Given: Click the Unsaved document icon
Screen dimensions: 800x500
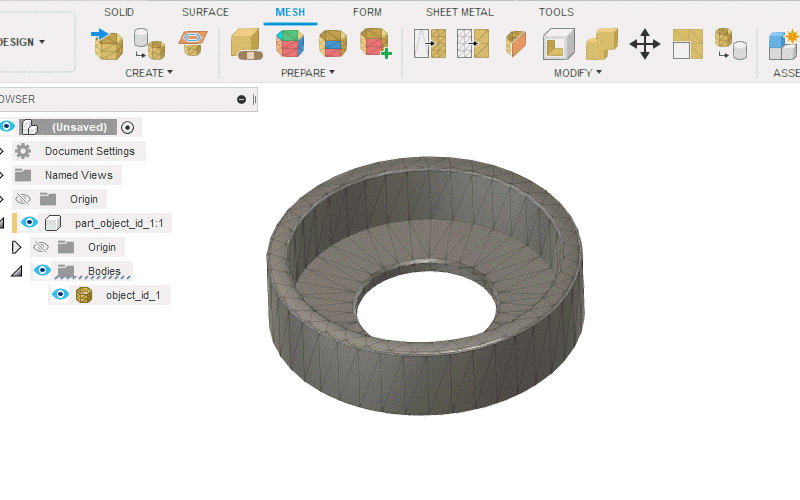Looking at the screenshot, I should (x=30, y=127).
